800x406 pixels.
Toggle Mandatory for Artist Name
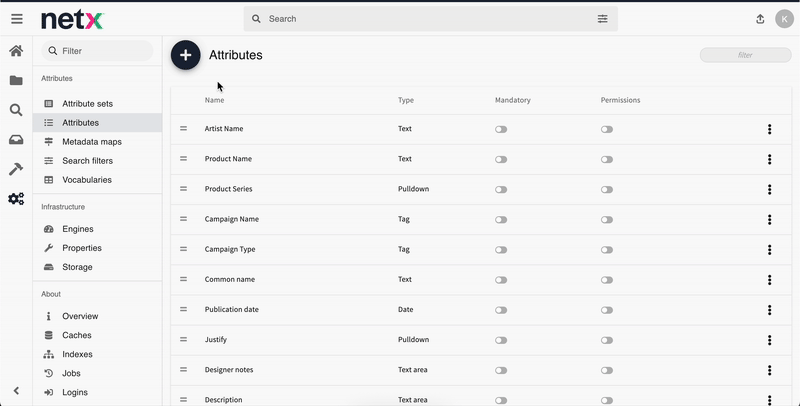tap(501, 129)
